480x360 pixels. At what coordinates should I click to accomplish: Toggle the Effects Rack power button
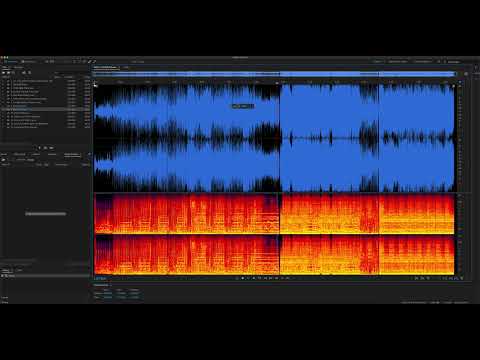coord(4,160)
